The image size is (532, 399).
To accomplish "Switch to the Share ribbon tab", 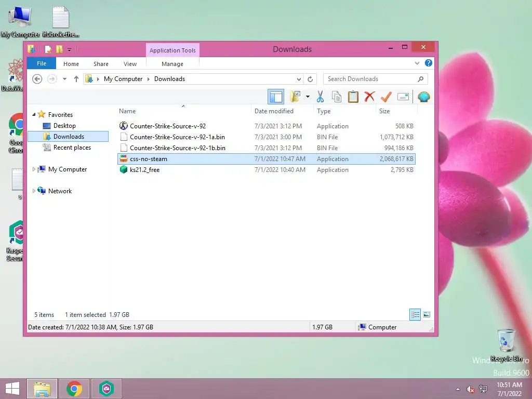I will (101, 64).
